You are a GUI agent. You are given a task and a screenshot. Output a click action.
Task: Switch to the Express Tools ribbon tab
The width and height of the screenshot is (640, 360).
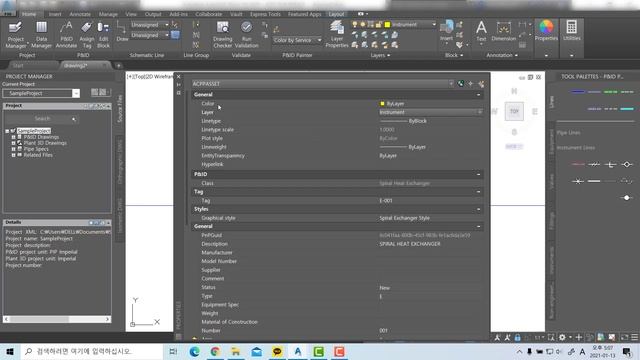coord(265,14)
